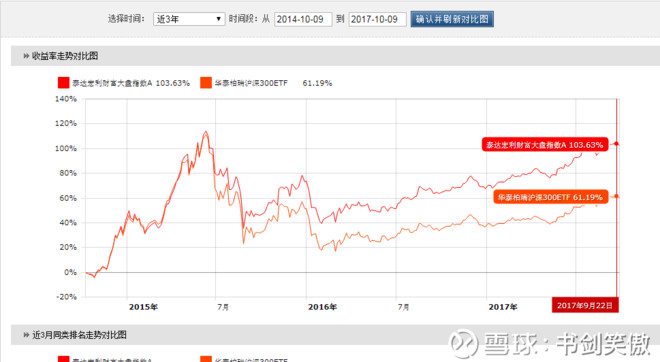Click the orange 61.19% chart tooltip
This screenshot has width=660, height=362.
click(x=551, y=197)
